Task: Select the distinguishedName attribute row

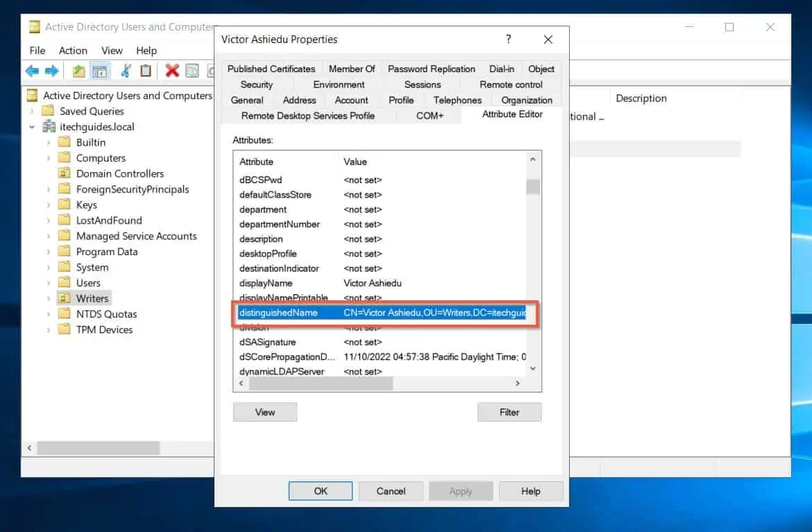Action: [382, 313]
